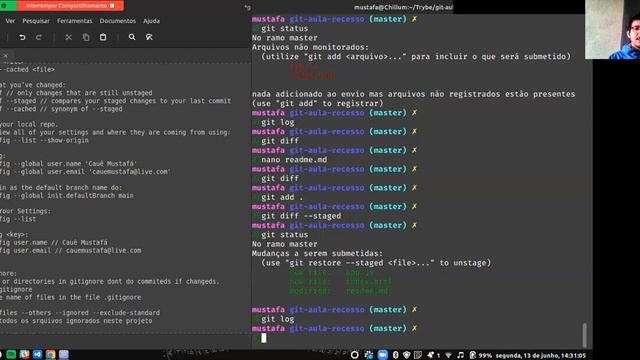The height and width of the screenshot is (360, 640).
Task: Click the terminal window title mustafa@Chillum
Action: click(x=403, y=7)
